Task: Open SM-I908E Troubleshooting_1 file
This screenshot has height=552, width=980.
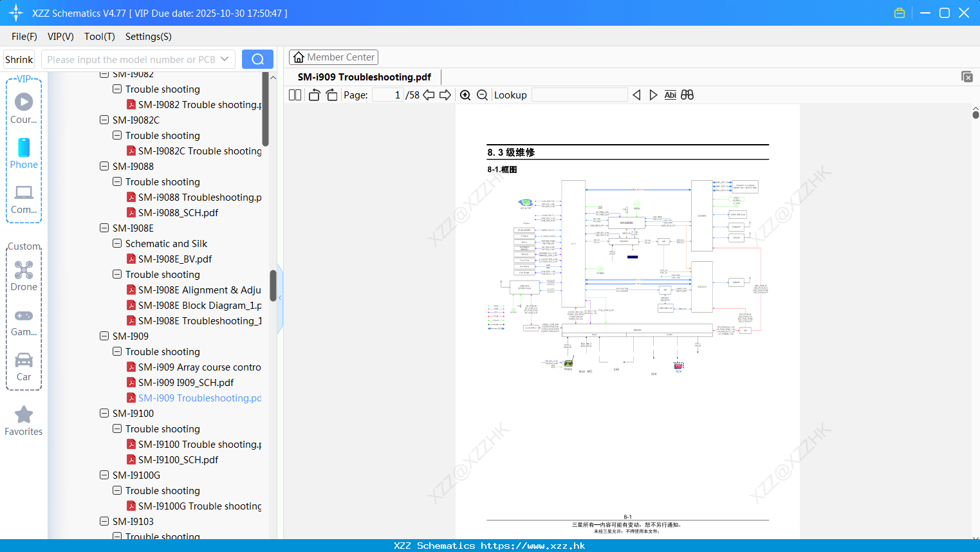Action: click(x=194, y=320)
